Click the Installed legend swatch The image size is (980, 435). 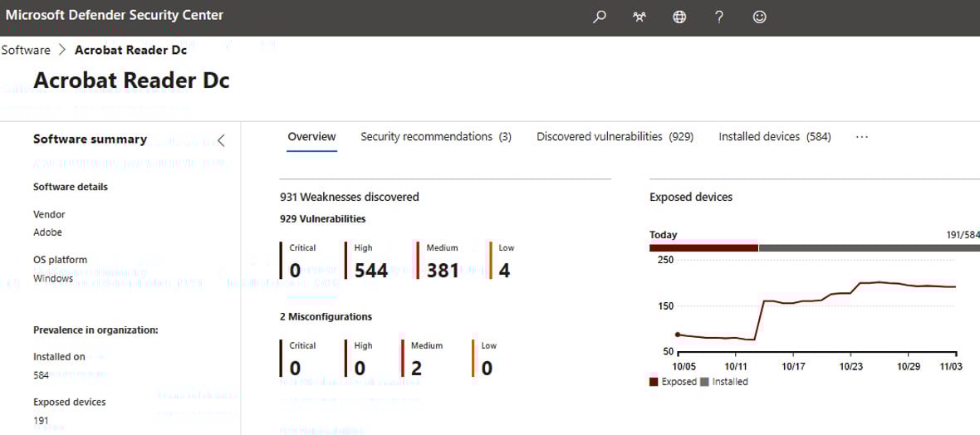pyautogui.click(x=704, y=381)
